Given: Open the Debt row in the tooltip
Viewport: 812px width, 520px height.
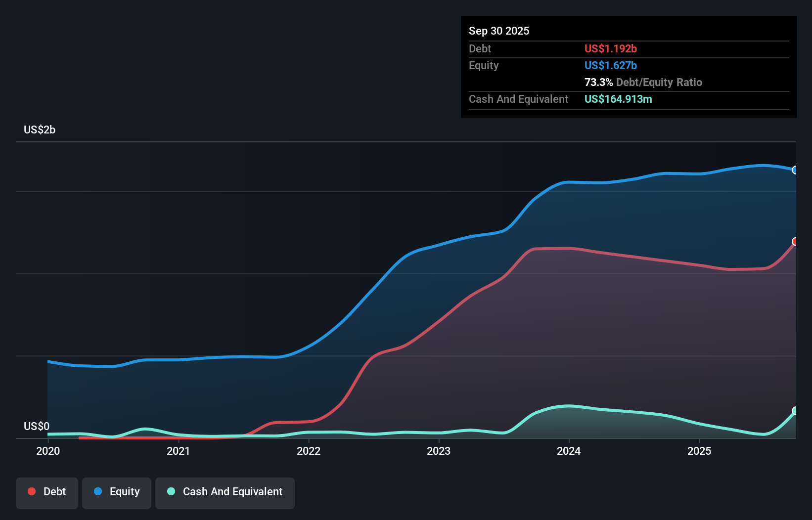Looking at the screenshot, I should pos(480,48).
